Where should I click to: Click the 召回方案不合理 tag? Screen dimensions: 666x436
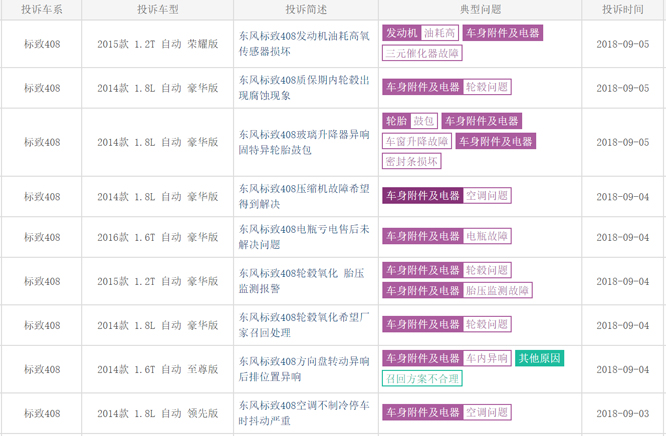point(422,379)
